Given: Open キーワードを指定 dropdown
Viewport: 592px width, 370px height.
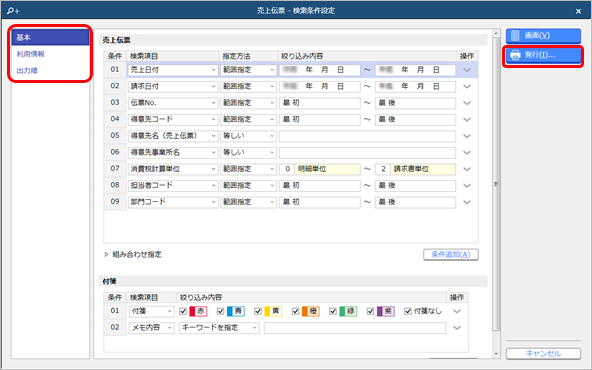Looking at the screenshot, I should 219,328.
